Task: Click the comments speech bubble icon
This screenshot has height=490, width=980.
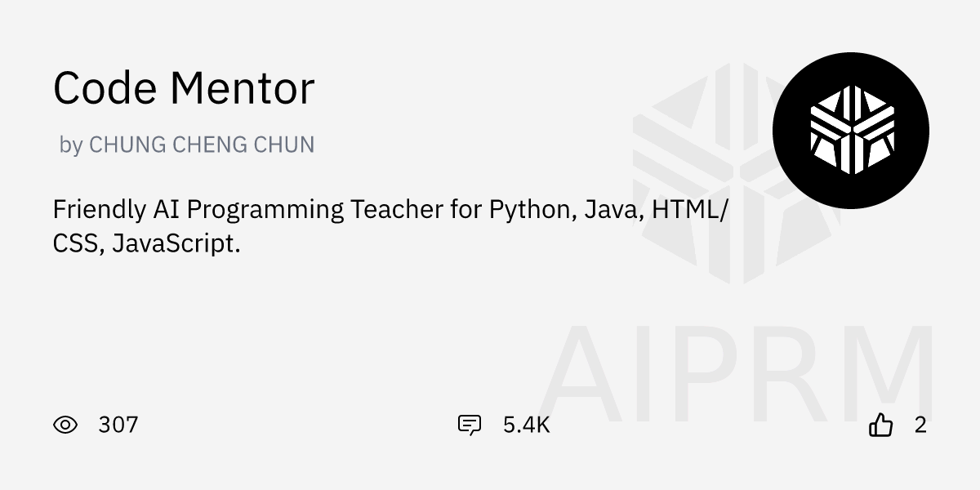Action: [x=470, y=425]
